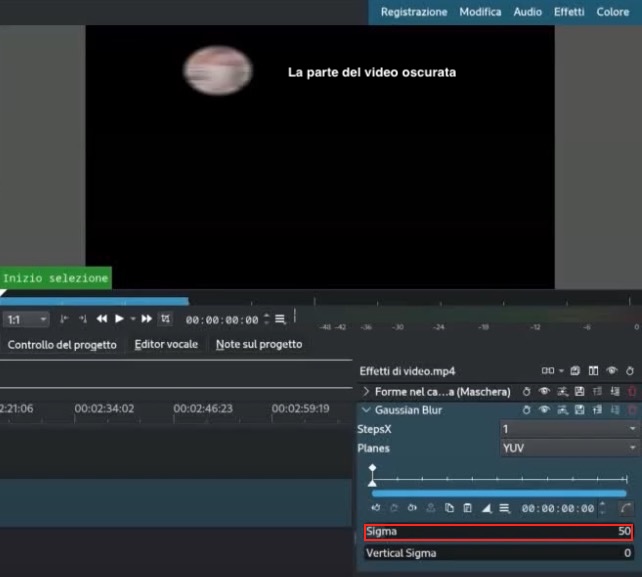Screen dimensions: 642x577
Task: Click the monitor timecode field
Action: pyautogui.click(x=222, y=319)
